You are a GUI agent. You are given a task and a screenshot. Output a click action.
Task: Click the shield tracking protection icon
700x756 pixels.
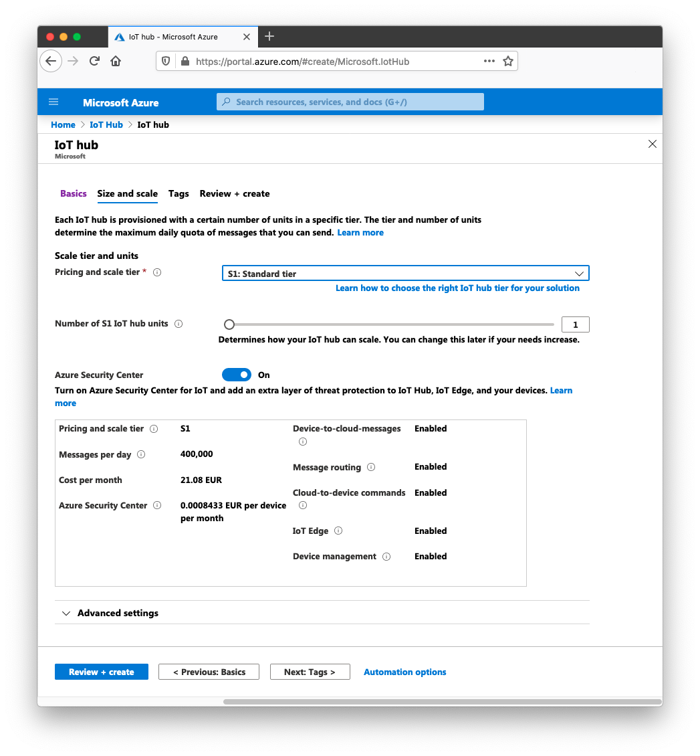[x=166, y=62]
